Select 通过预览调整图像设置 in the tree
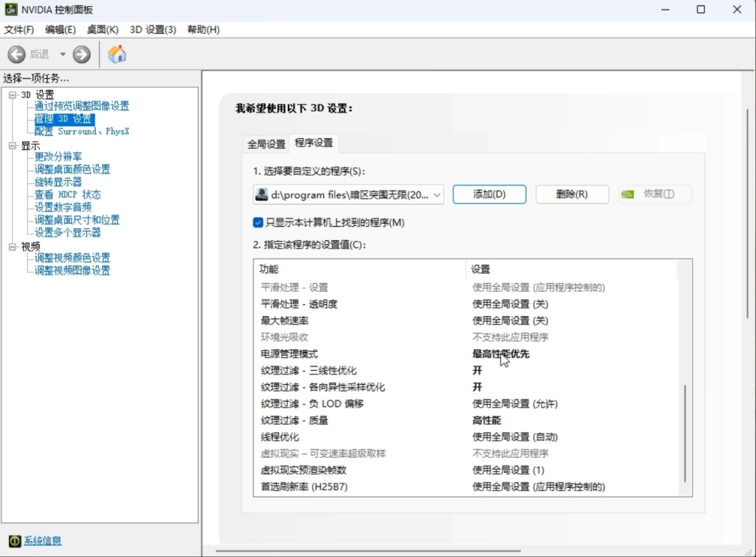This screenshot has width=756, height=557. point(81,106)
